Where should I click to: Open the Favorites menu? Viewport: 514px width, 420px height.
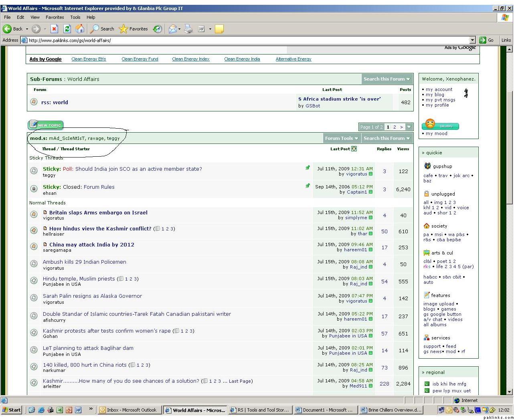pos(55,17)
